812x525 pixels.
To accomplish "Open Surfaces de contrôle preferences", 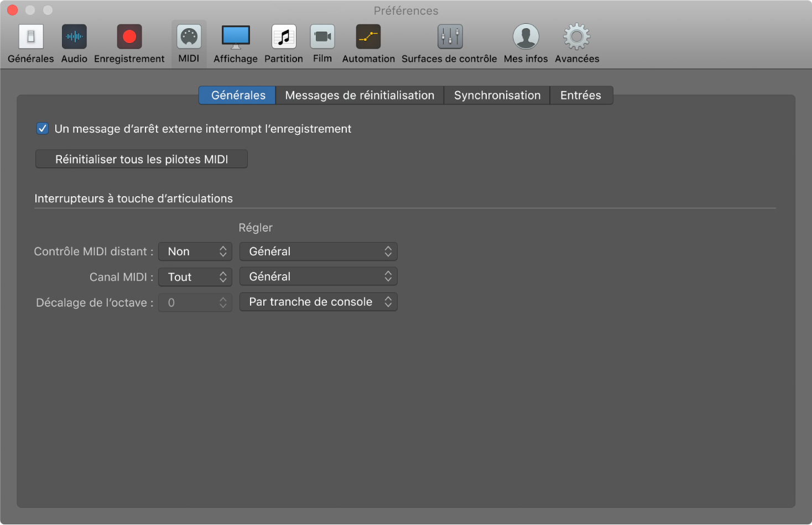I will click(449, 38).
